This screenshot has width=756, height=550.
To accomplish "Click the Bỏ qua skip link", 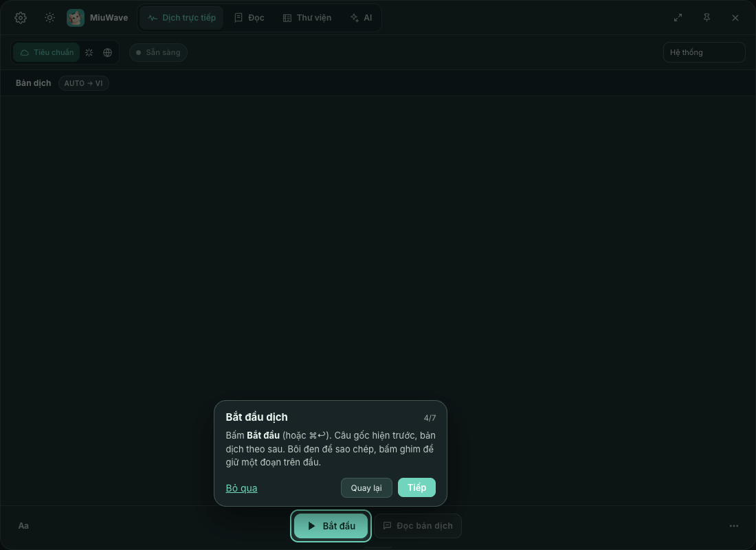I will coord(241,488).
